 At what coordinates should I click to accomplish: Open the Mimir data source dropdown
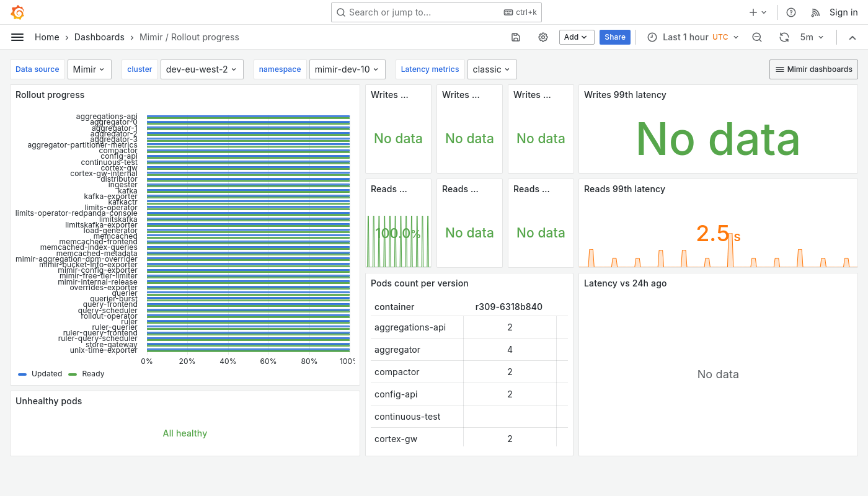89,69
